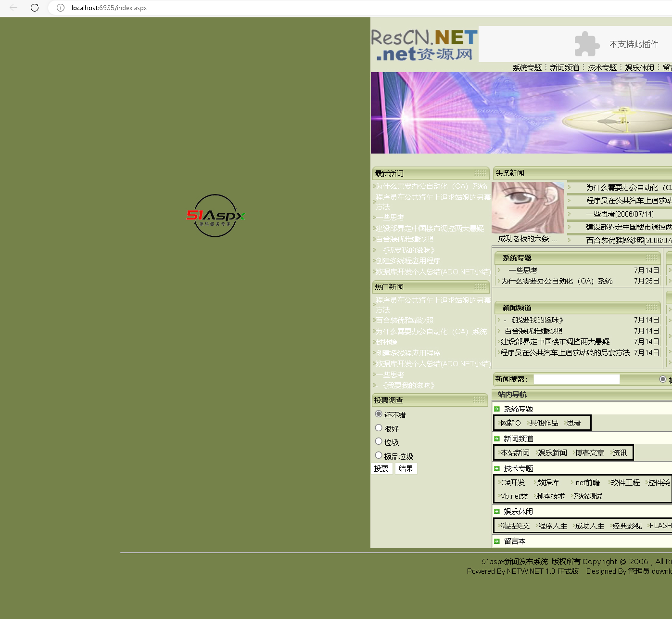The height and width of the screenshot is (619, 672).
Task: Open 一些思考[2006/07/14] headline in 头条新闻
Action: pyautogui.click(x=620, y=214)
